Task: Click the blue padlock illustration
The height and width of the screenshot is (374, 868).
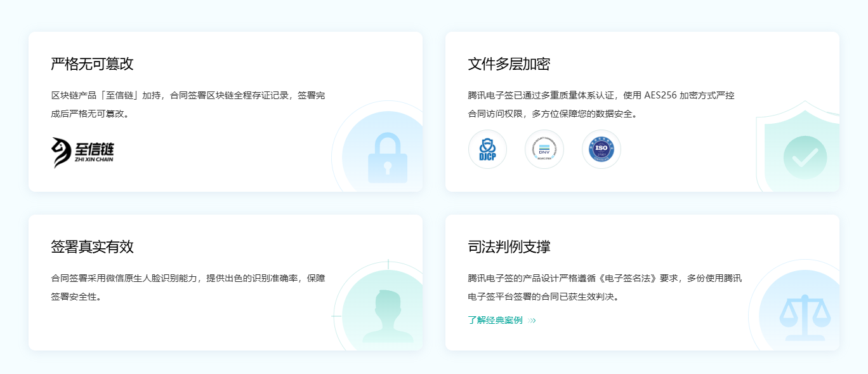Action: [x=388, y=157]
